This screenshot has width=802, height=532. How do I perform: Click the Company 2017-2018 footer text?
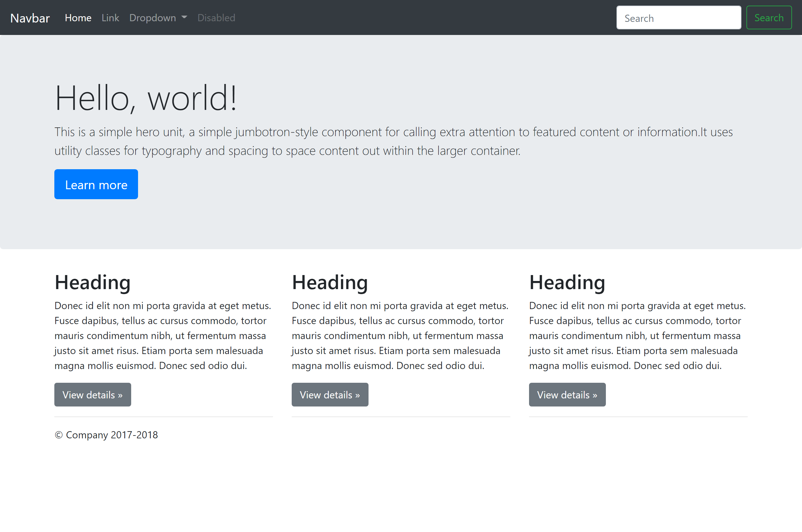pyautogui.click(x=106, y=435)
